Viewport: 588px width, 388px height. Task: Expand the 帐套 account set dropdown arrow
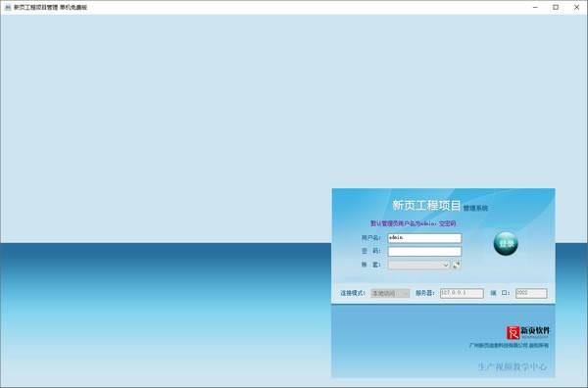[446, 266]
